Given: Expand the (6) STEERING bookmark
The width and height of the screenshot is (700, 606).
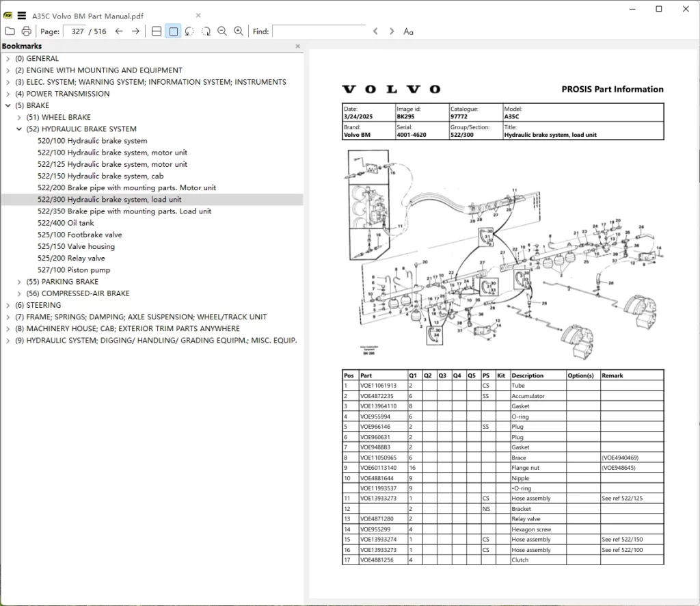Looking at the screenshot, I should click(x=8, y=306).
